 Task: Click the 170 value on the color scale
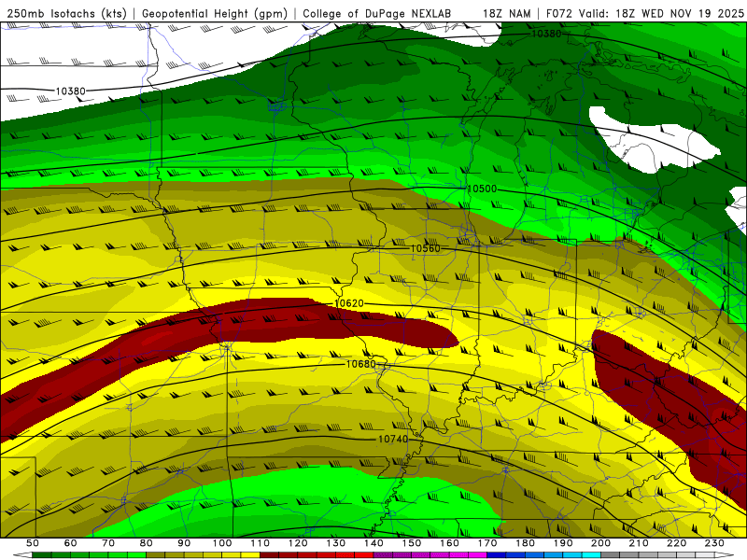[x=486, y=543]
